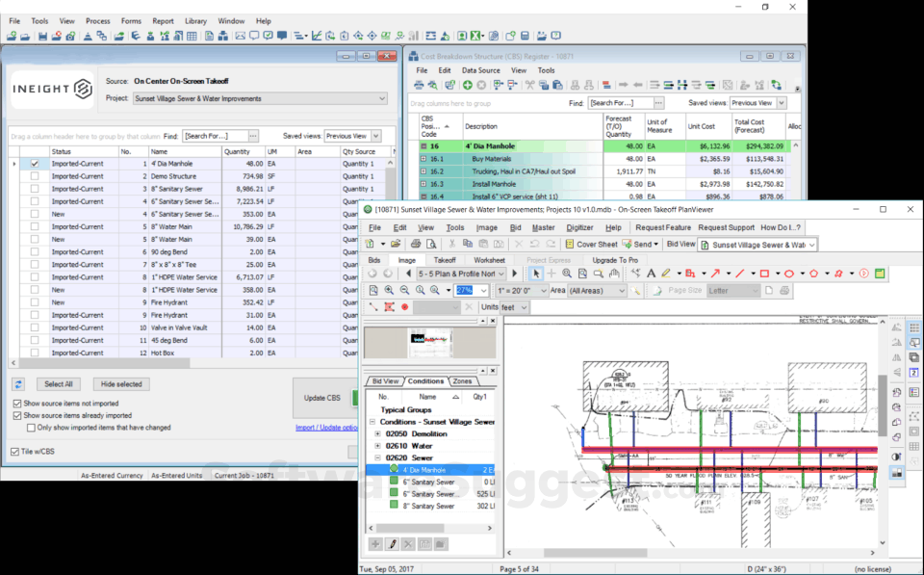Select the highlighter tool in PlanViewer
The height and width of the screenshot is (575, 924).
[x=666, y=274]
